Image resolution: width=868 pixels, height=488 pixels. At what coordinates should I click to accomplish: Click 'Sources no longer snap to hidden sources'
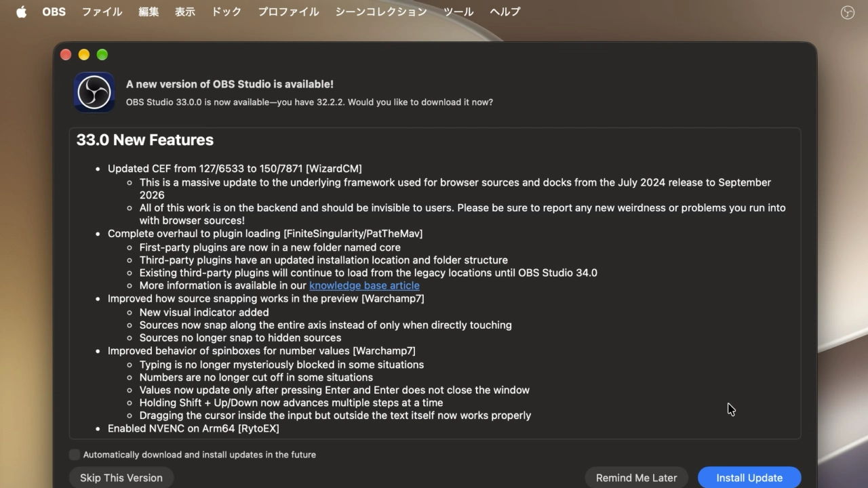point(240,338)
